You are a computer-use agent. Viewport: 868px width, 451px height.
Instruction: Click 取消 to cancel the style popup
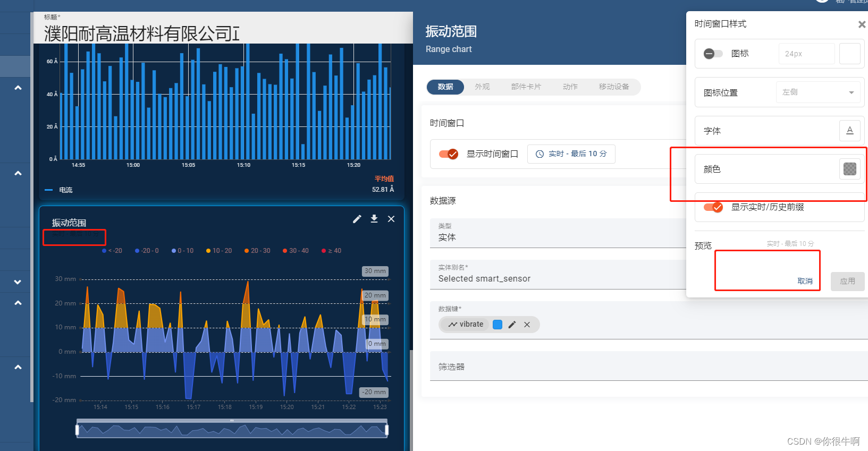[805, 281]
